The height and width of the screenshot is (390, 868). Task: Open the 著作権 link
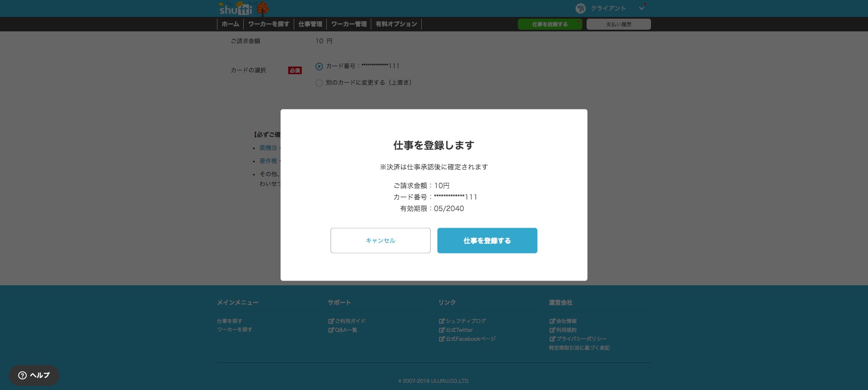268,161
